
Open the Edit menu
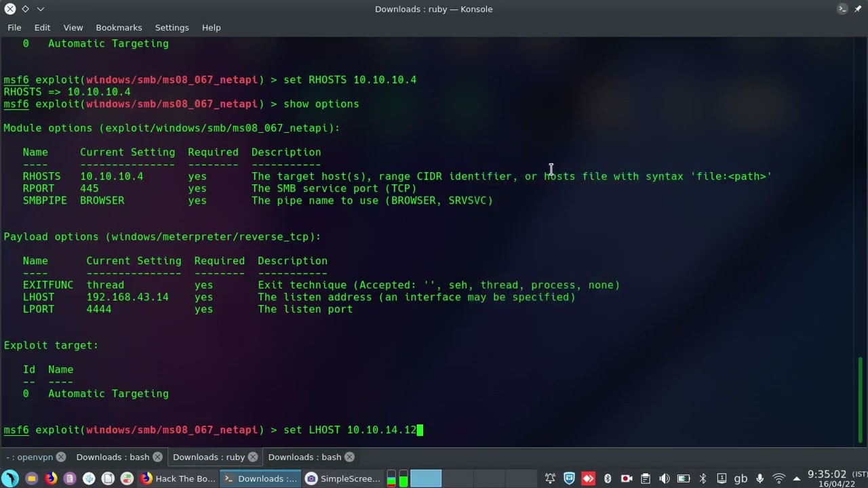pyautogui.click(x=42, y=27)
